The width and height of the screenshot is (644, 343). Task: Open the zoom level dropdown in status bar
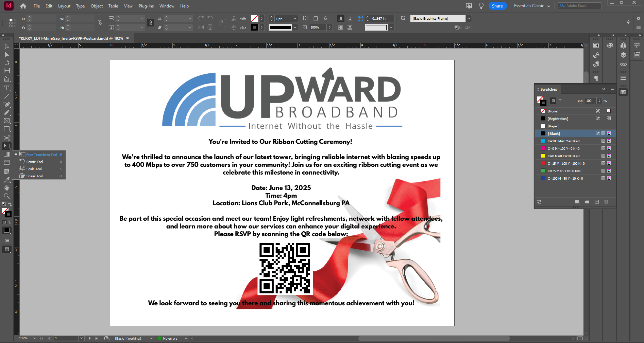[35, 338]
